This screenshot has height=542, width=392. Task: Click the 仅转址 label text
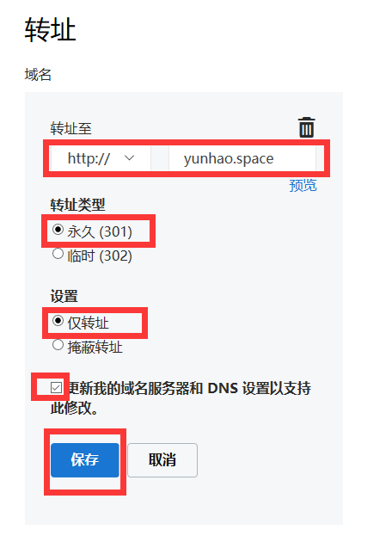tap(88, 323)
